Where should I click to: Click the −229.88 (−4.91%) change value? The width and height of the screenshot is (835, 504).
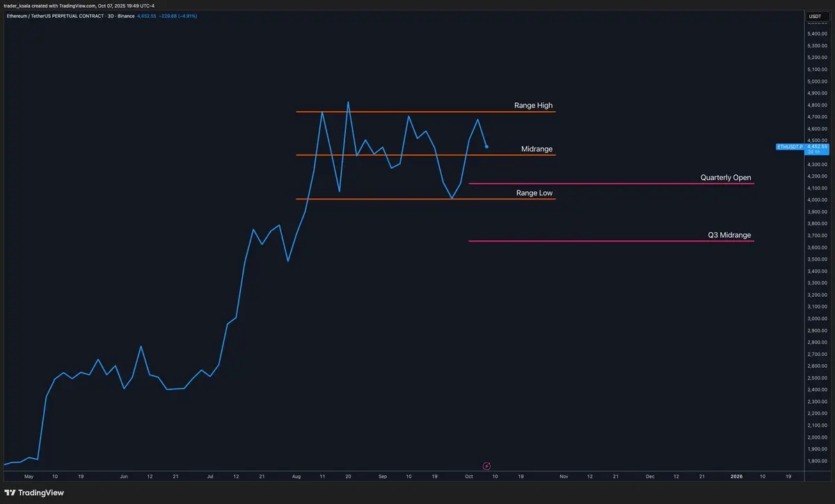click(x=179, y=15)
